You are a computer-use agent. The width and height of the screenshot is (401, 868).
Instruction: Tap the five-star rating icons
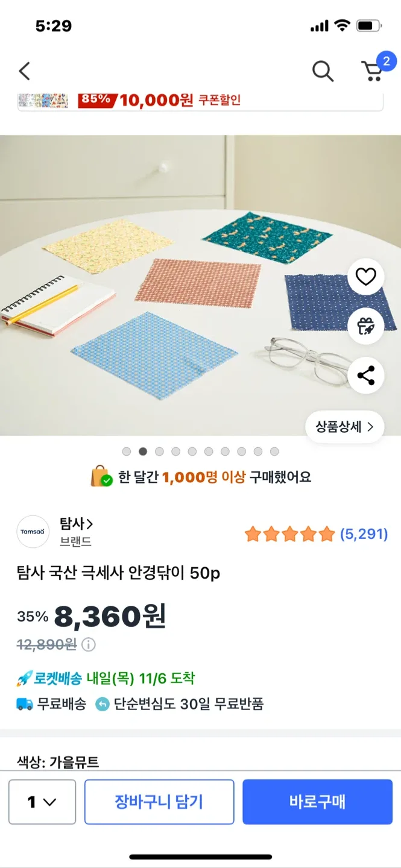289,534
